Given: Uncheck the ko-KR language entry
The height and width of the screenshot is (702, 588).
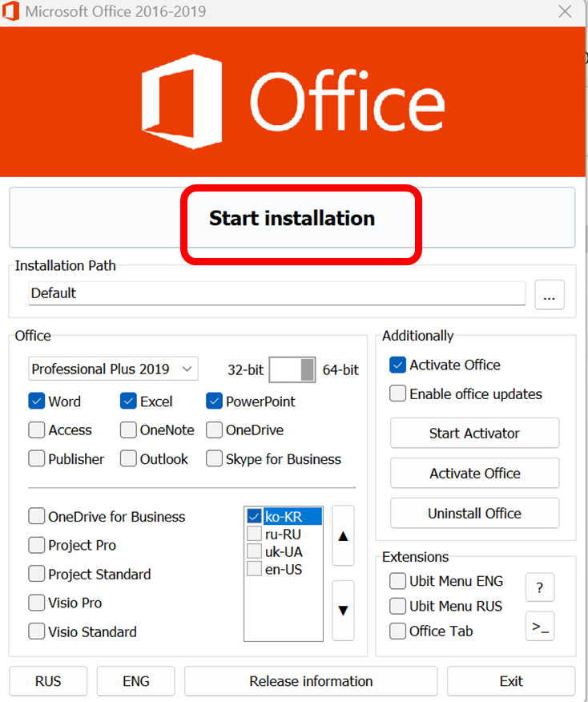Looking at the screenshot, I should click(254, 516).
